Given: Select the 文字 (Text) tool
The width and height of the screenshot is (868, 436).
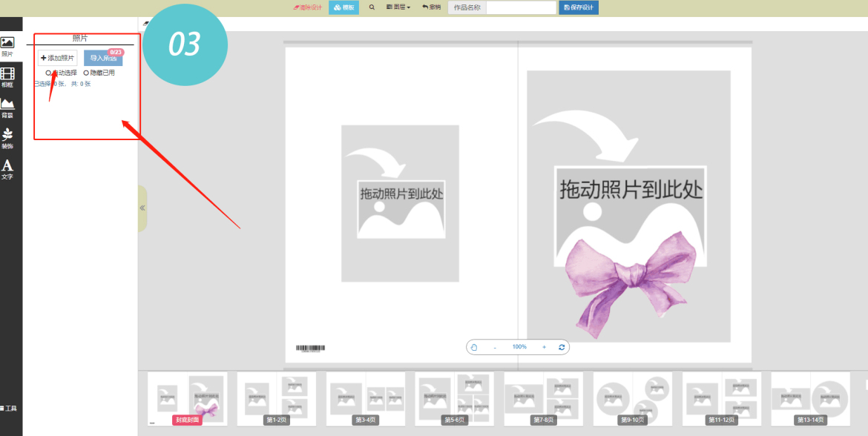Looking at the screenshot, I should [7, 169].
